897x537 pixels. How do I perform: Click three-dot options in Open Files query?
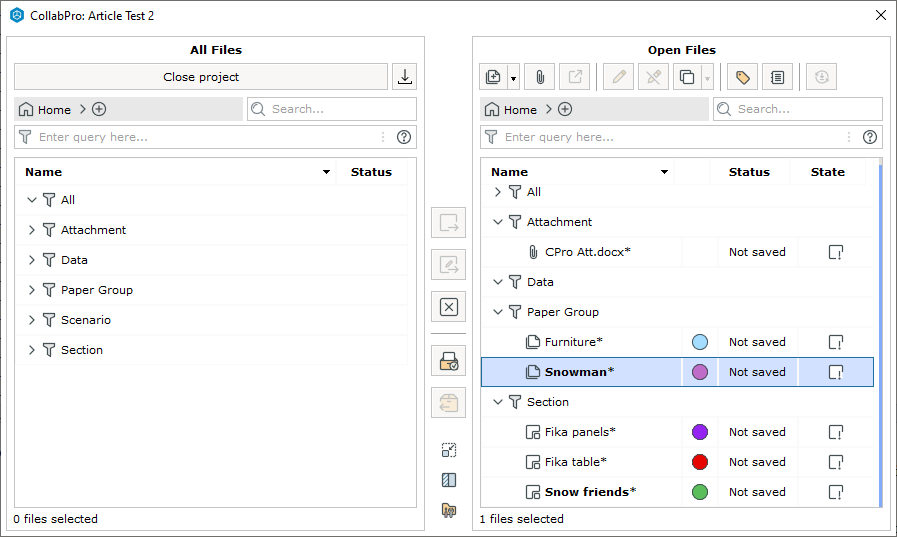tap(848, 137)
